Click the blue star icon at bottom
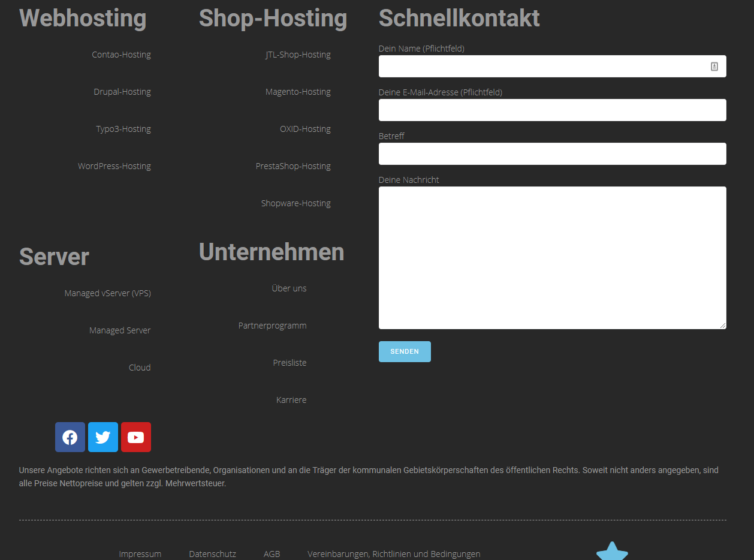The width and height of the screenshot is (754, 560). [x=612, y=552]
